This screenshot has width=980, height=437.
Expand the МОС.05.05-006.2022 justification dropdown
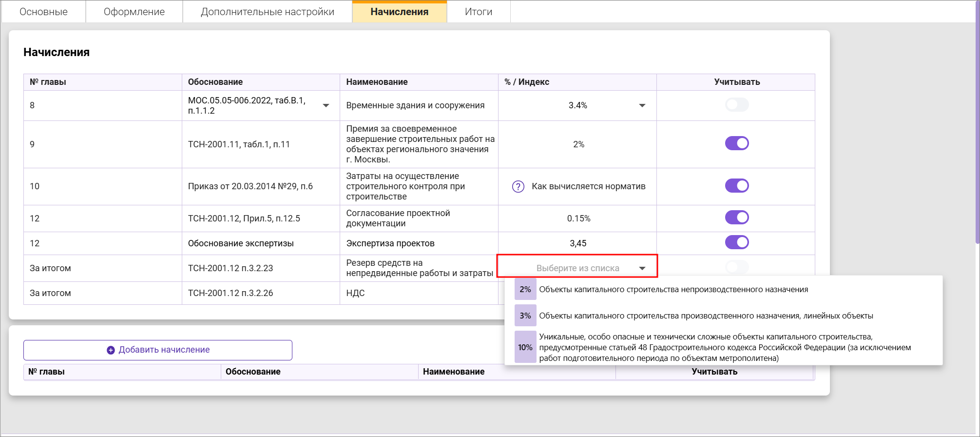click(326, 106)
